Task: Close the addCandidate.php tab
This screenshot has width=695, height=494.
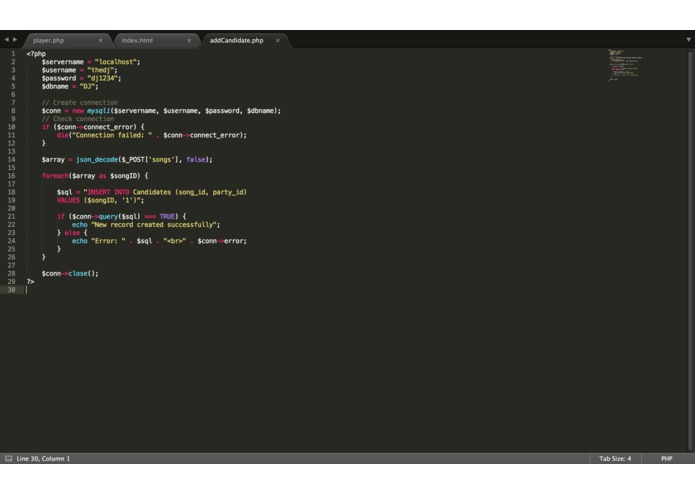Action: 277,40
